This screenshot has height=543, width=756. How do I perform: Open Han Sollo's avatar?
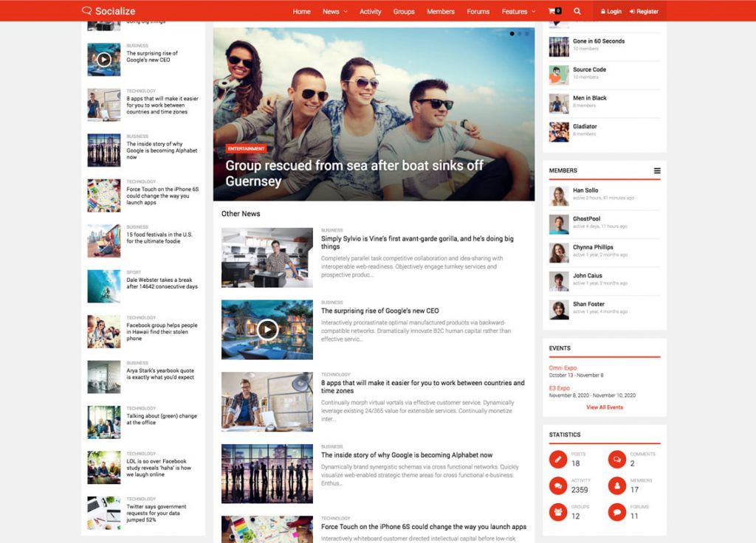pyautogui.click(x=559, y=196)
